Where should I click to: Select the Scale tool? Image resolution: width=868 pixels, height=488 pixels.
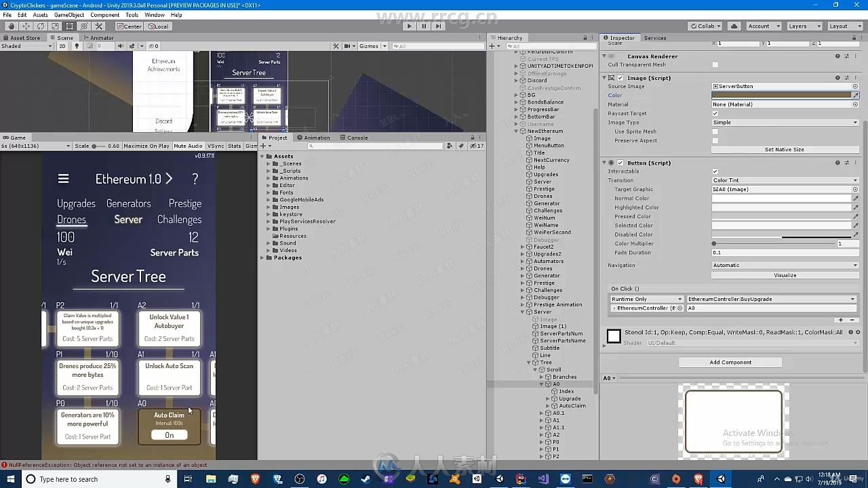55,26
